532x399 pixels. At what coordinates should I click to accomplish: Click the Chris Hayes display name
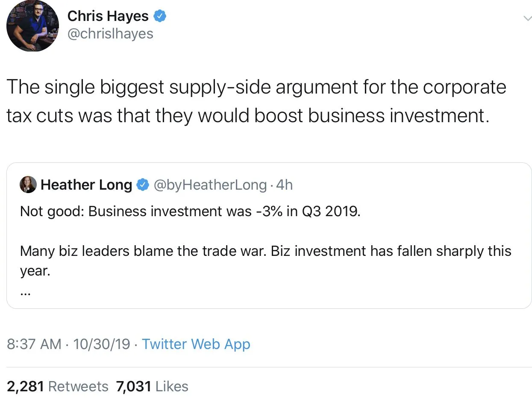pyautogui.click(x=108, y=16)
